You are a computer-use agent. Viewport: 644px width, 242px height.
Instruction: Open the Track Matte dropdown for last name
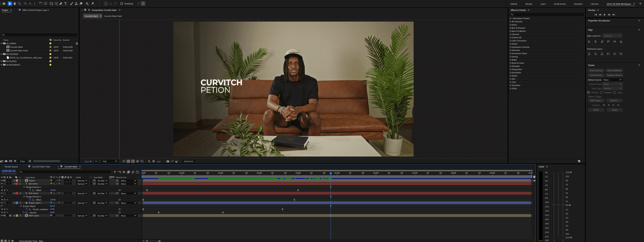[x=102, y=184]
